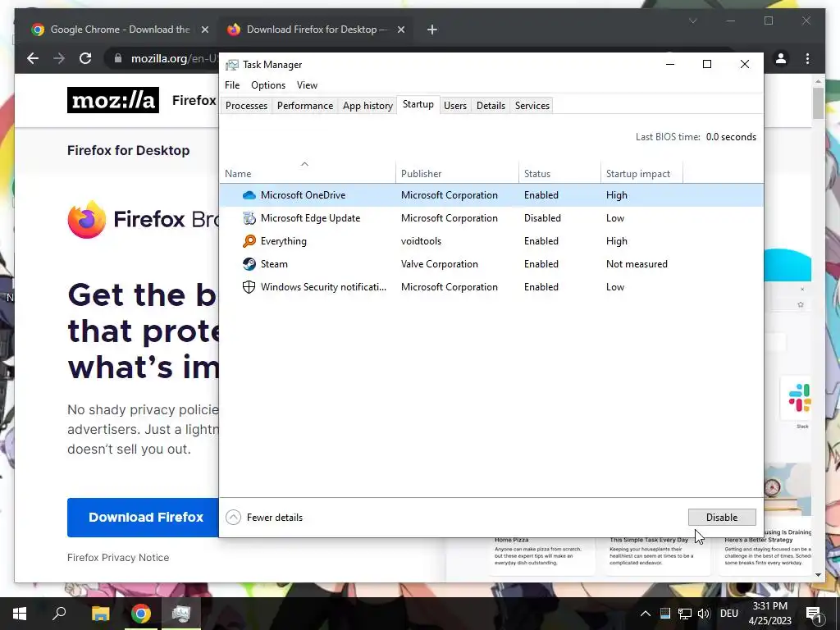
Task: Switch to the App history tab
Action: tap(367, 106)
